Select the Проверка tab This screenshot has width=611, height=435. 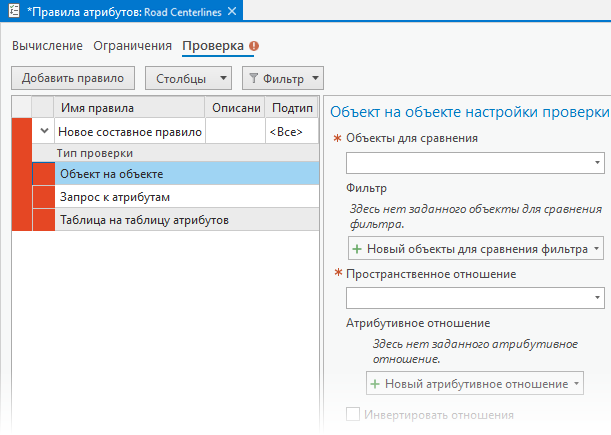tap(213, 46)
